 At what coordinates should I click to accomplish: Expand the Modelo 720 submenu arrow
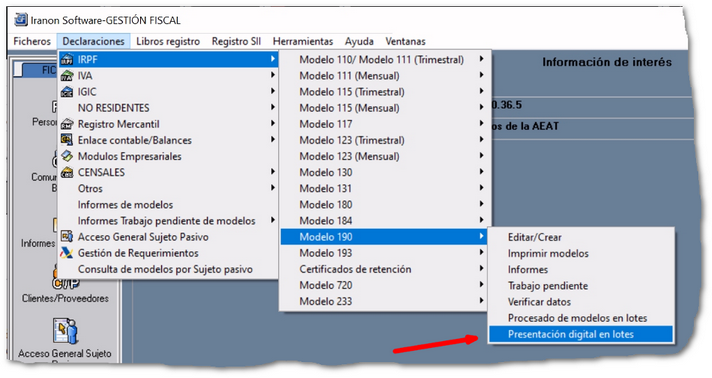(x=481, y=285)
